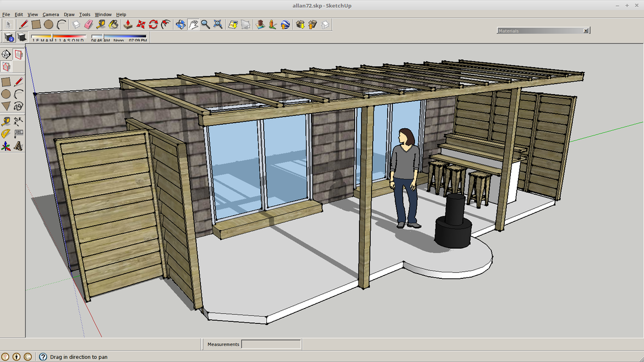
Task: Pick the Paint Bucket tool
Action: [x=113, y=25]
